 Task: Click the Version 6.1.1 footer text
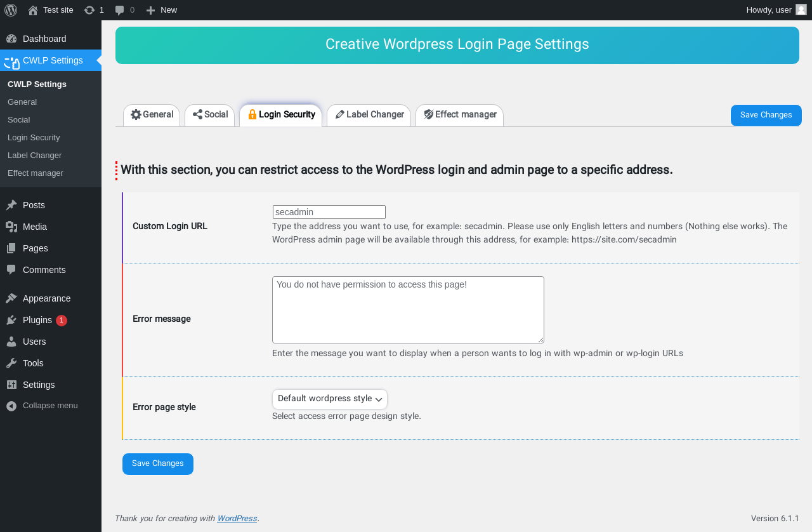[x=775, y=518]
